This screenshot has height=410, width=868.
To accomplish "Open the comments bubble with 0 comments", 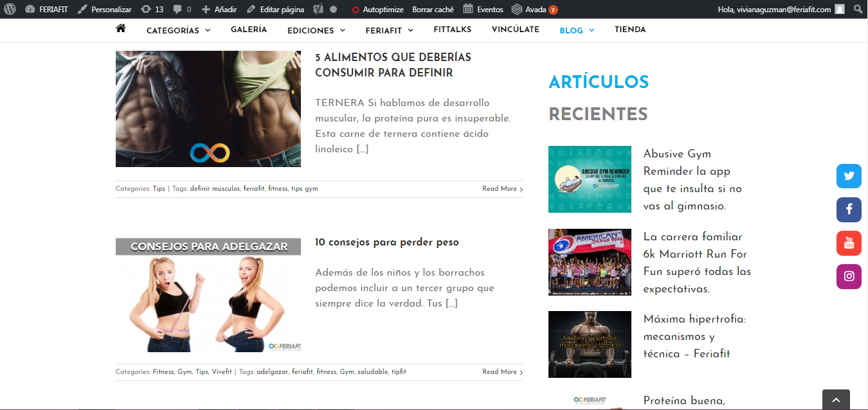I will [182, 10].
